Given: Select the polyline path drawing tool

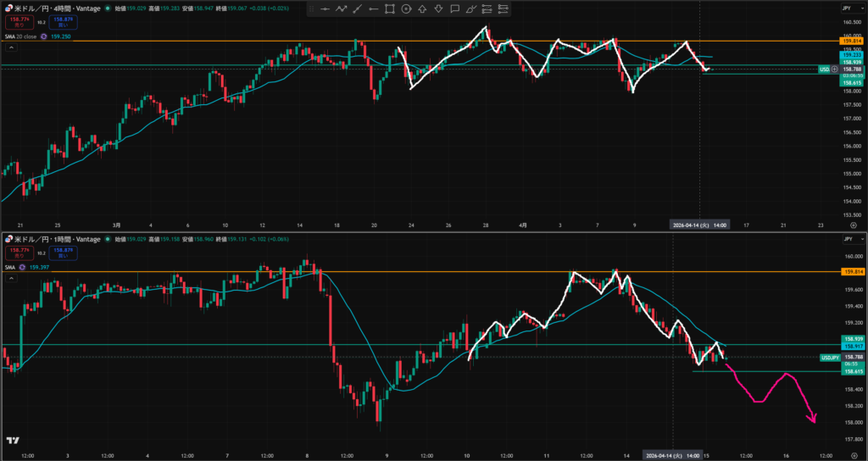Looking at the screenshot, I should click(341, 9).
